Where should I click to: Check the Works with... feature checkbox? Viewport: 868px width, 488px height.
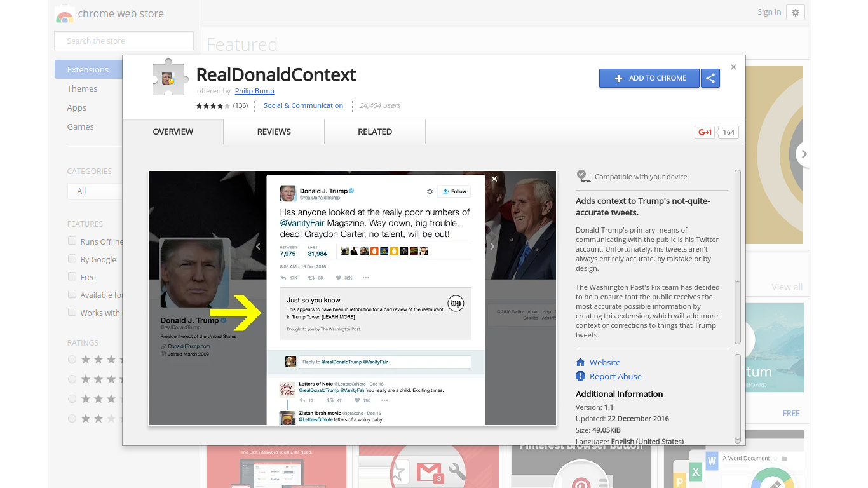(72, 312)
